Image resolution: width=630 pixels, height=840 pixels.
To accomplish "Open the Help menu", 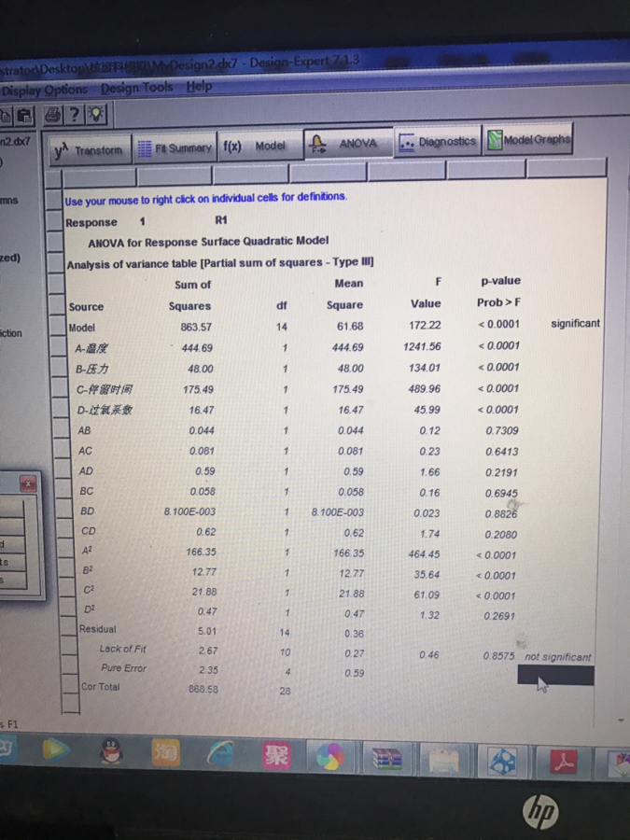I will [x=200, y=86].
